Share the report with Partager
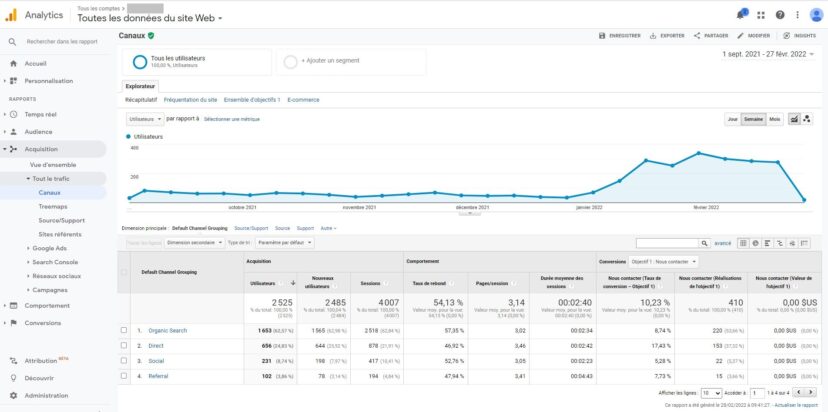The width and height of the screenshot is (828, 412). coord(711,35)
